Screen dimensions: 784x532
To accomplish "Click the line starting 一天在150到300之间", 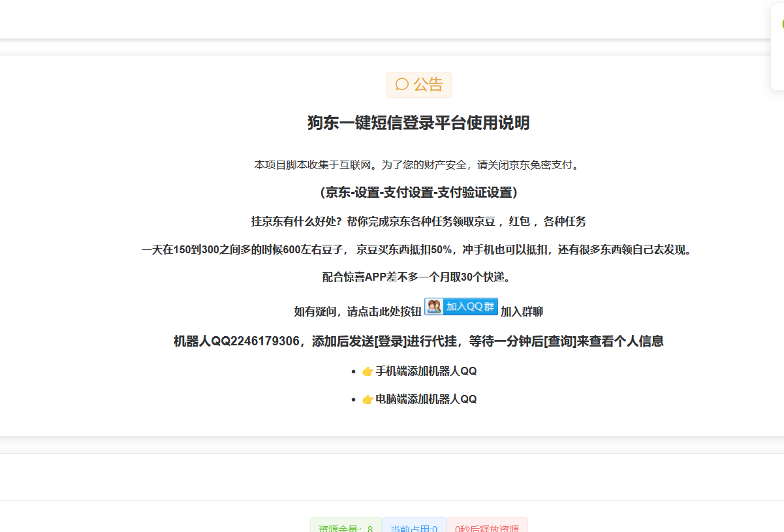I will (x=416, y=249).
